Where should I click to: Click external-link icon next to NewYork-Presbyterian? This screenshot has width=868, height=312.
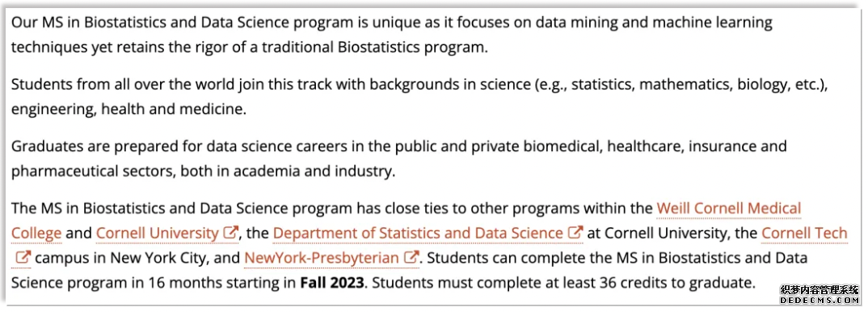pos(411,257)
